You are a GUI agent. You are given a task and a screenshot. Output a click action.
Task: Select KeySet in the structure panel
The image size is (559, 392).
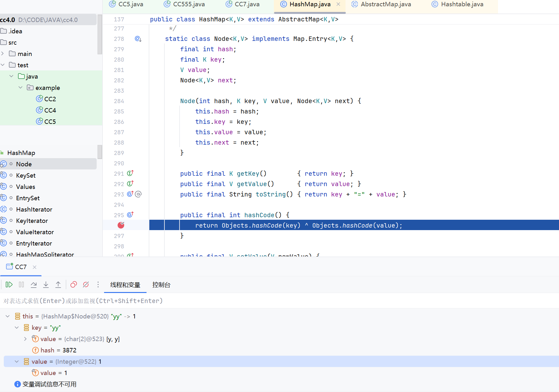26,175
